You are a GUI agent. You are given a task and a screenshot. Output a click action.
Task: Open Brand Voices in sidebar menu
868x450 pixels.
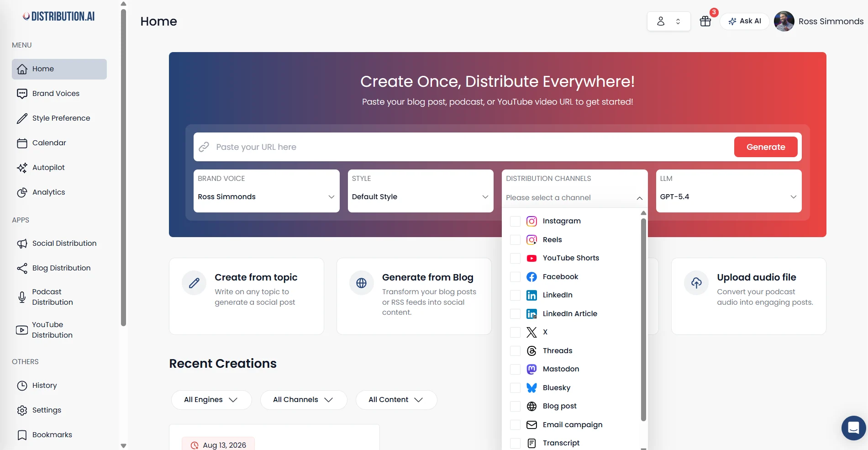59,94
